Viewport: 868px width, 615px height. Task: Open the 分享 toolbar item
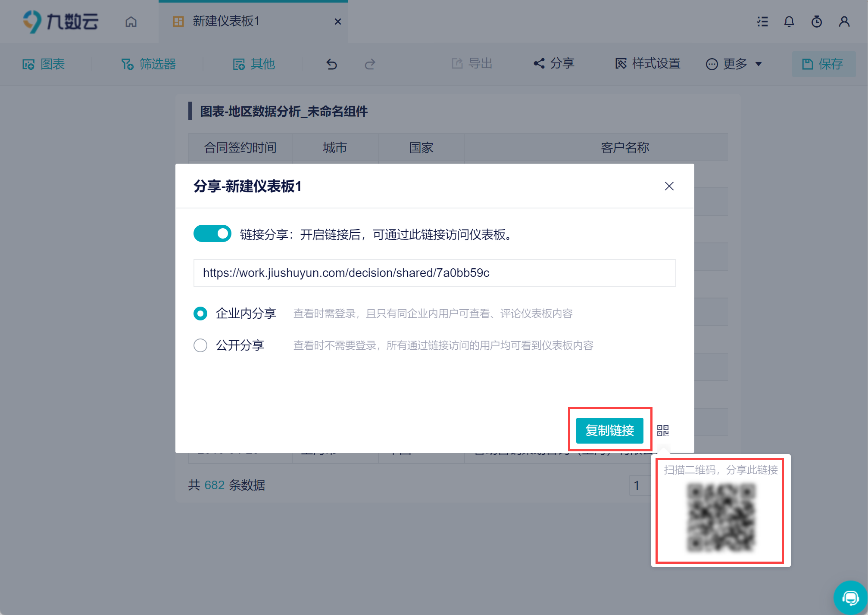coord(554,64)
